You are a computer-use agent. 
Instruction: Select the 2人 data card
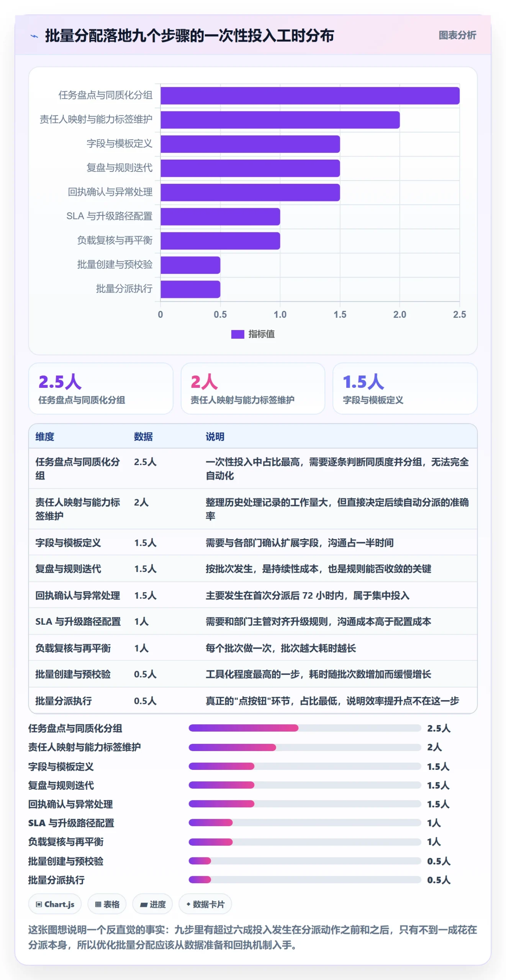(253, 388)
